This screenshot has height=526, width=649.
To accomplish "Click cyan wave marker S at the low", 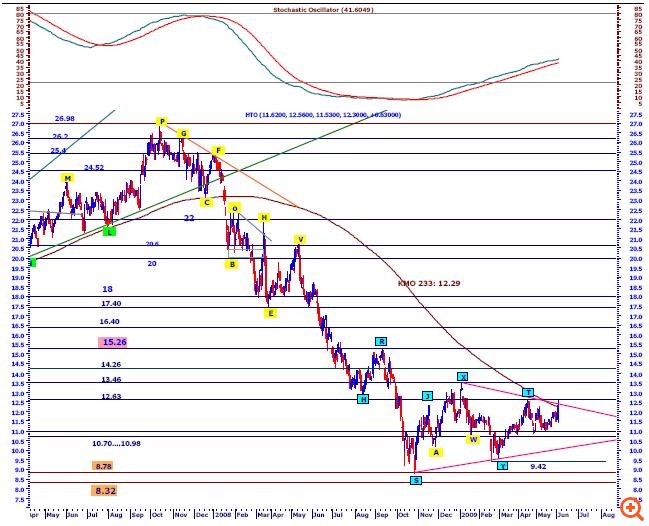I will pyautogui.click(x=416, y=480).
